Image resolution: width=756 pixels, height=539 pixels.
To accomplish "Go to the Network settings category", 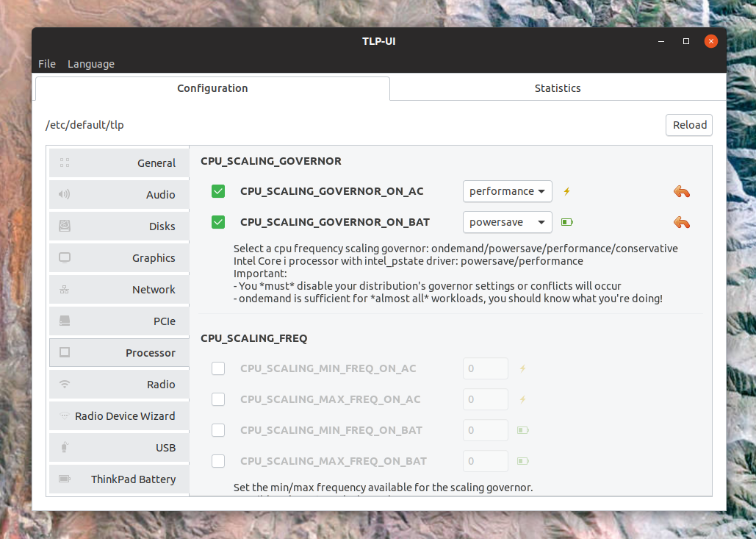I will (119, 289).
